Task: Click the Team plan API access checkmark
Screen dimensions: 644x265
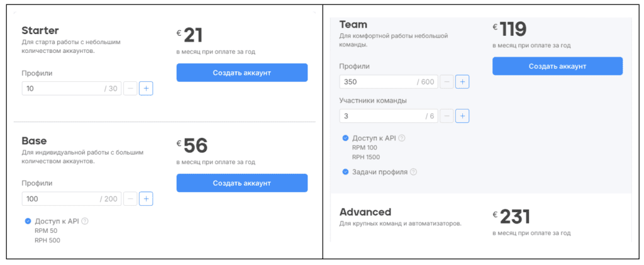Action: click(345, 138)
